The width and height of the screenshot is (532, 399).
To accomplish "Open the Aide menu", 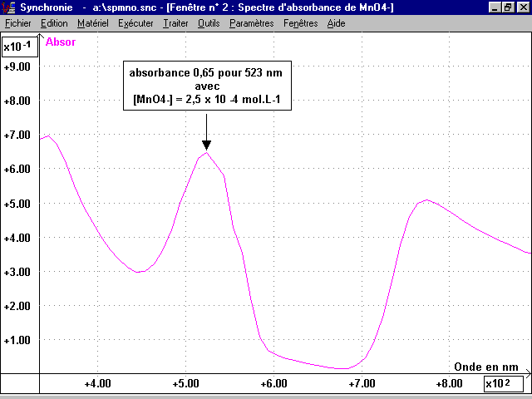I will 336,23.
